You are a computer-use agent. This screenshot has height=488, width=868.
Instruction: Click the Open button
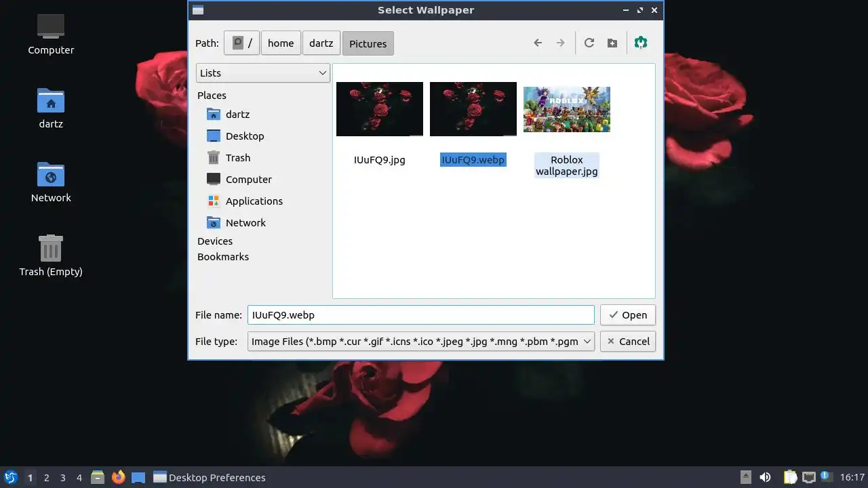pyautogui.click(x=628, y=315)
